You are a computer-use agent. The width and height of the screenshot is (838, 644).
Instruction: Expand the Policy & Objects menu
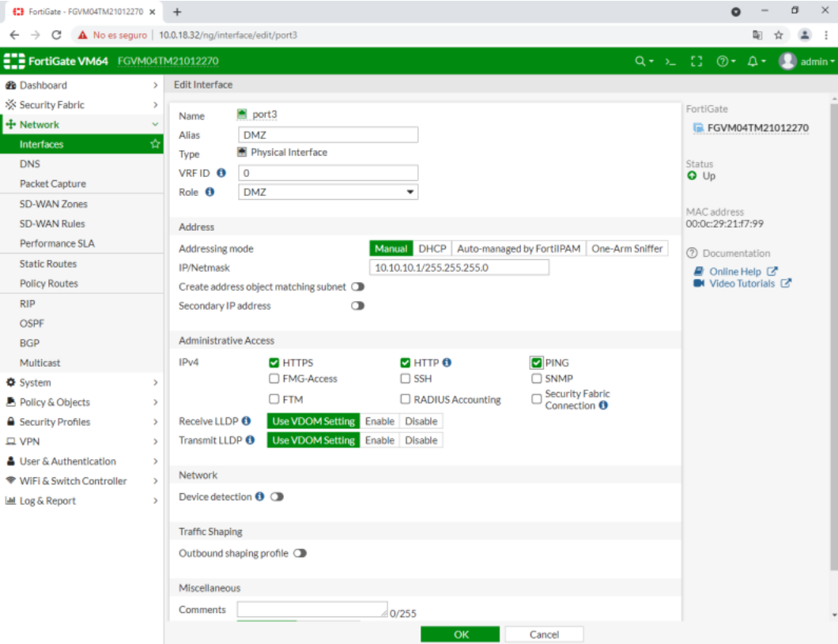tap(81, 402)
